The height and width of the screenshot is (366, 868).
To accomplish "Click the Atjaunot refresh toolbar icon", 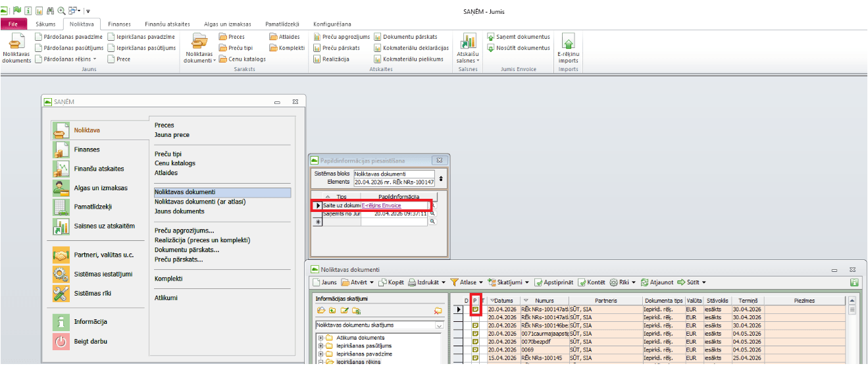I will [645, 282].
